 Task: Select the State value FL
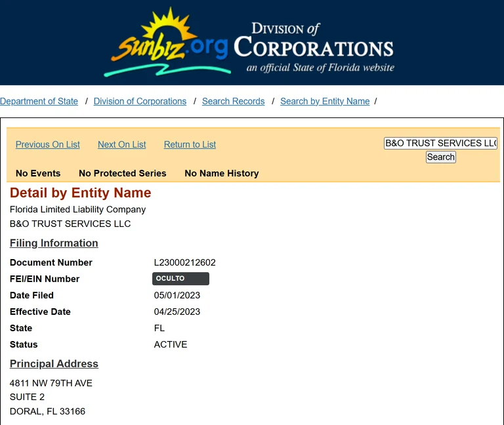point(159,328)
